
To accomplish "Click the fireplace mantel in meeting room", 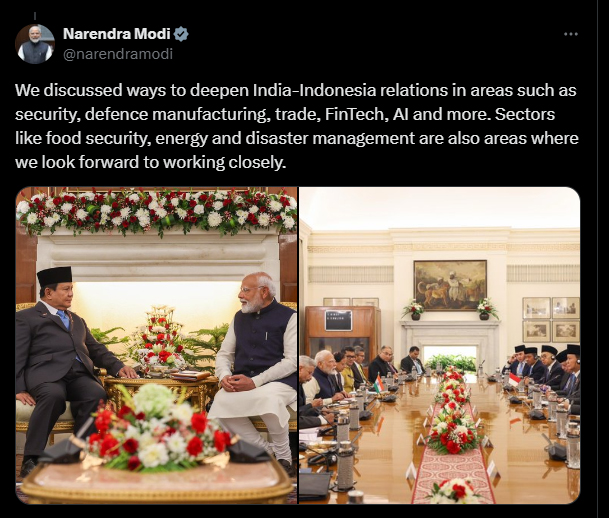I will point(450,340).
